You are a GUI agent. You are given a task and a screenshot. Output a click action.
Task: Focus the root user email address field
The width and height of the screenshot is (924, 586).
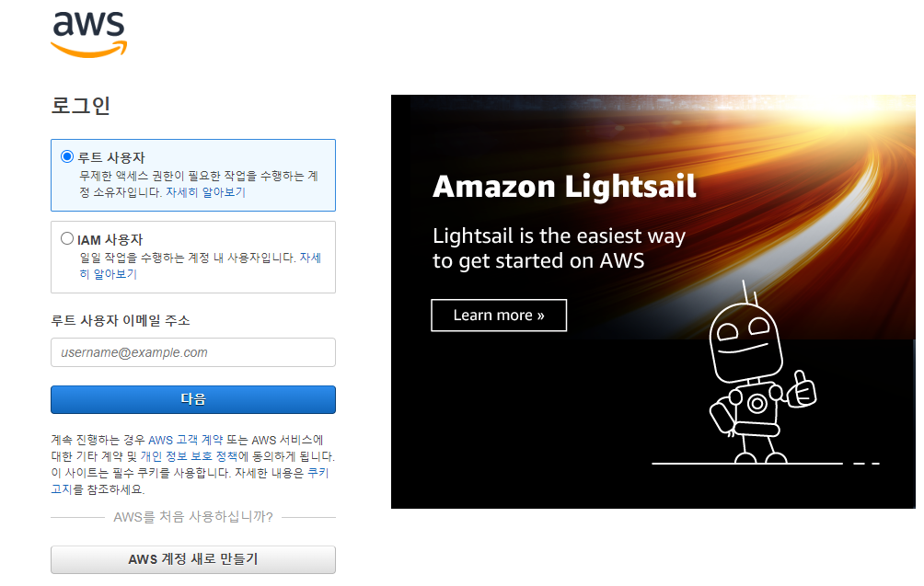193,352
